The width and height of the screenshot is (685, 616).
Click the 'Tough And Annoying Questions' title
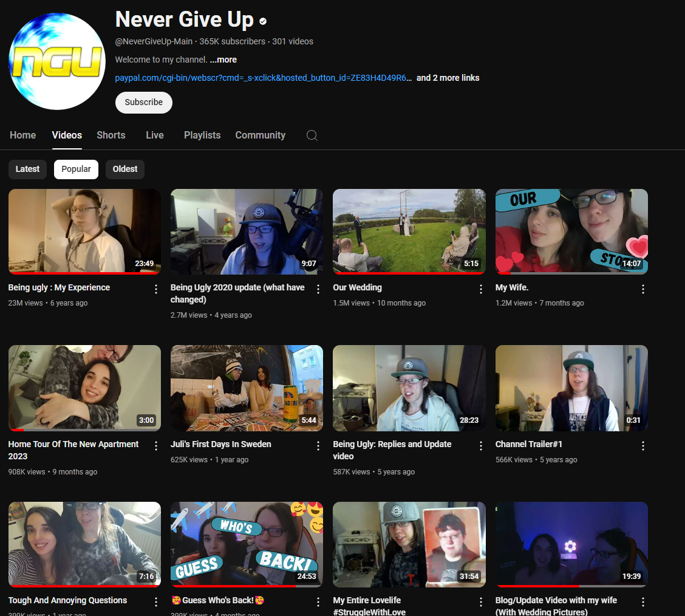coord(68,600)
